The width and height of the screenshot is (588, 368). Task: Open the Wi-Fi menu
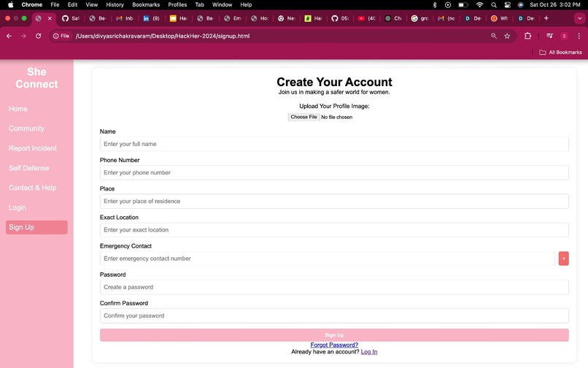click(479, 4)
